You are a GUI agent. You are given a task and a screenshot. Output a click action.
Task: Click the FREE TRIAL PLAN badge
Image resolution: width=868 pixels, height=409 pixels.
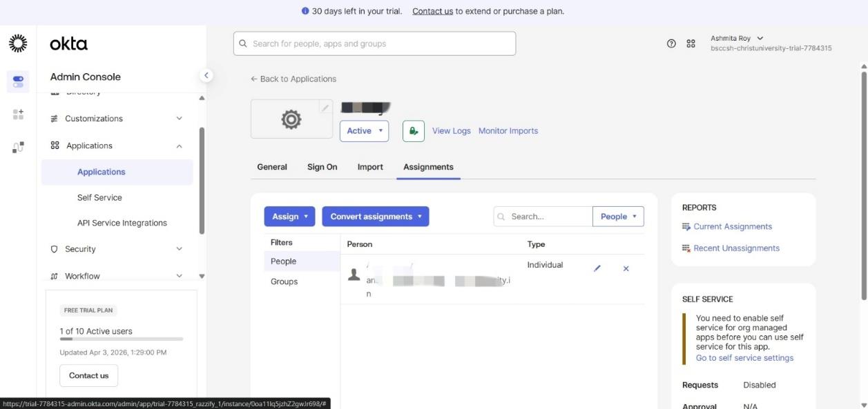(88, 310)
